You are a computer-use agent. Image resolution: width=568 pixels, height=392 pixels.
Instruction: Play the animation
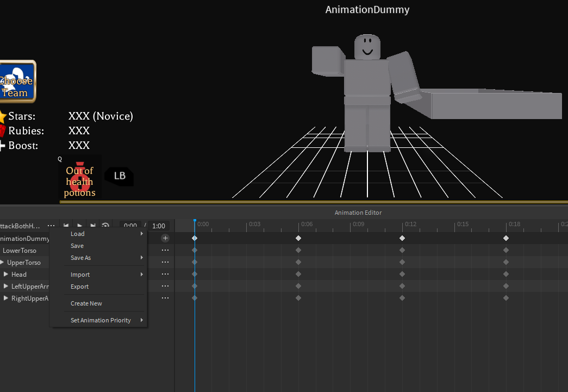point(80,226)
